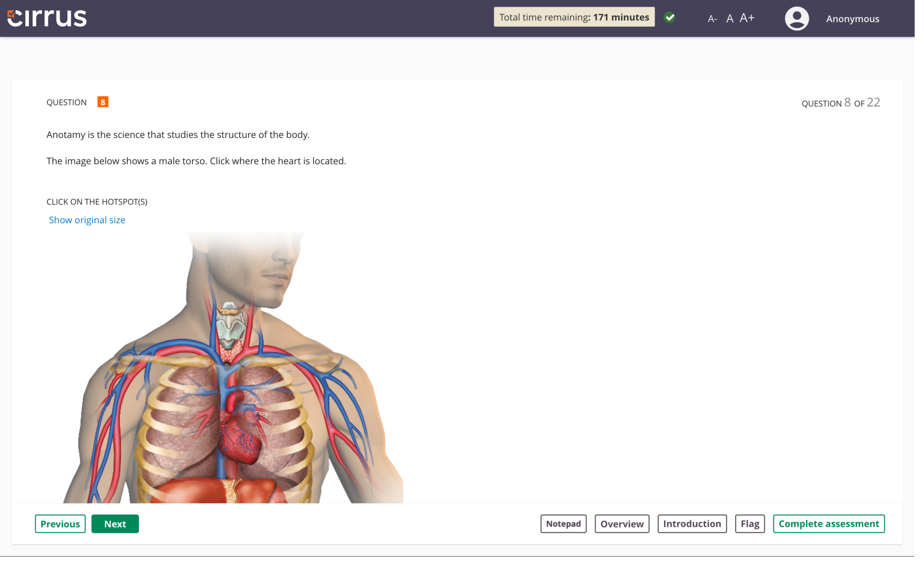Screen dimensions: 924x562
Task: Decrease font size with A- button
Action: pyautogui.click(x=712, y=19)
